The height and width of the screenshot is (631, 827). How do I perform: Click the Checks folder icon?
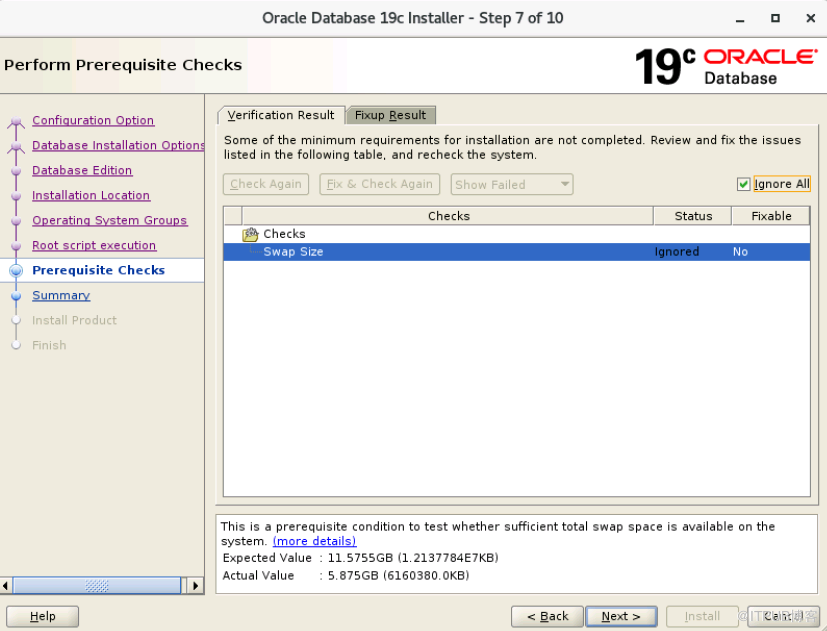pyautogui.click(x=250, y=234)
